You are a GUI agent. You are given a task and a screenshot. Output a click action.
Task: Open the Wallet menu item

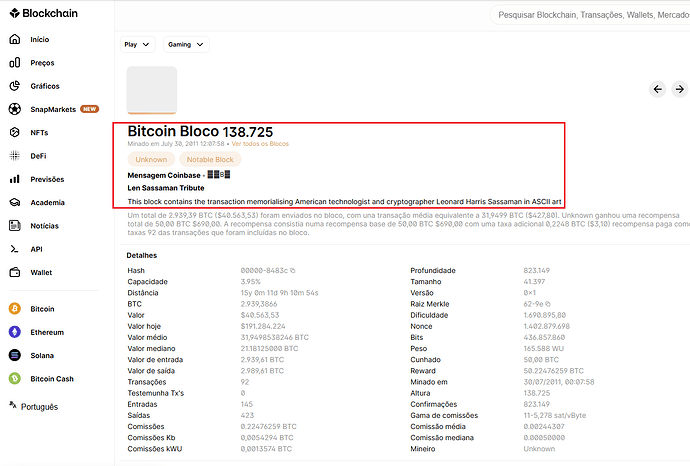click(x=41, y=272)
